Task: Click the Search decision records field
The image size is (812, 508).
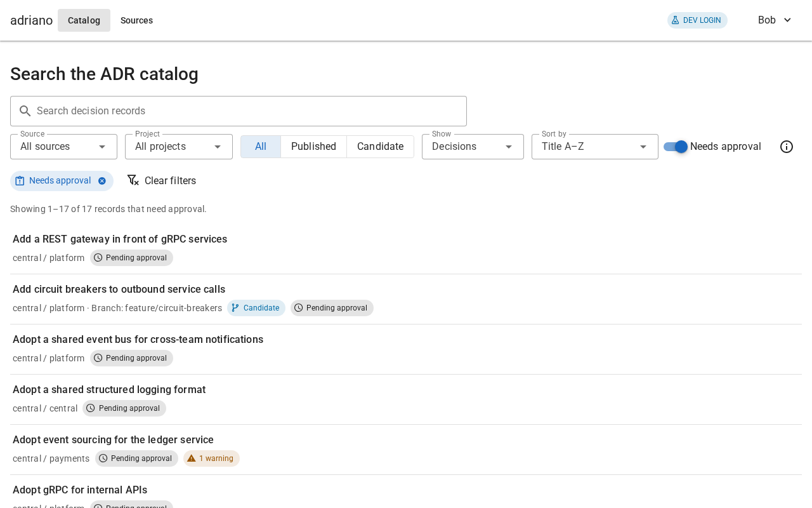Action: coord(239,111)
